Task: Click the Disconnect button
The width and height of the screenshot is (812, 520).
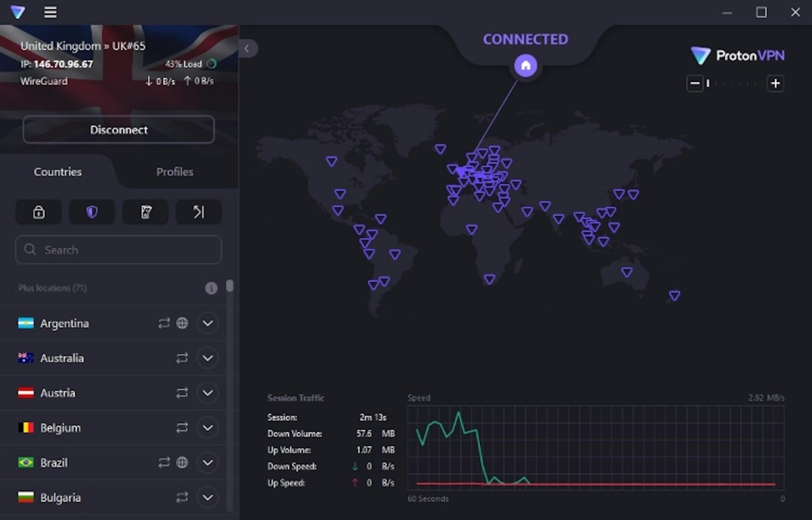Action: [x=118, y=130]
